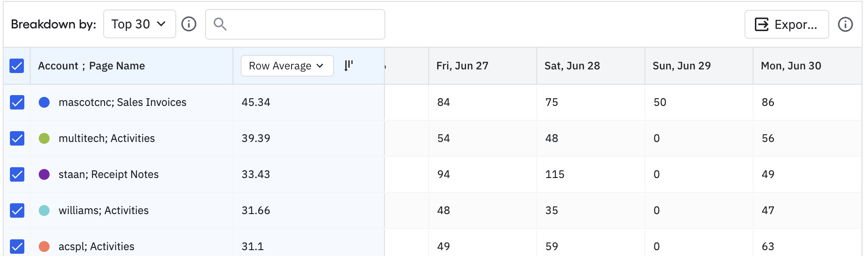868x256 pixels.
Task: Click the info icon beside Top 30 dropdown
Action: [x=189, y=24]
